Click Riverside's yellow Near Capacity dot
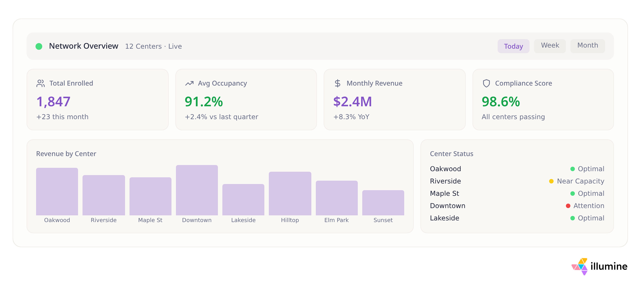Screen dimensions: 644x291 click(x=551, y=181)
